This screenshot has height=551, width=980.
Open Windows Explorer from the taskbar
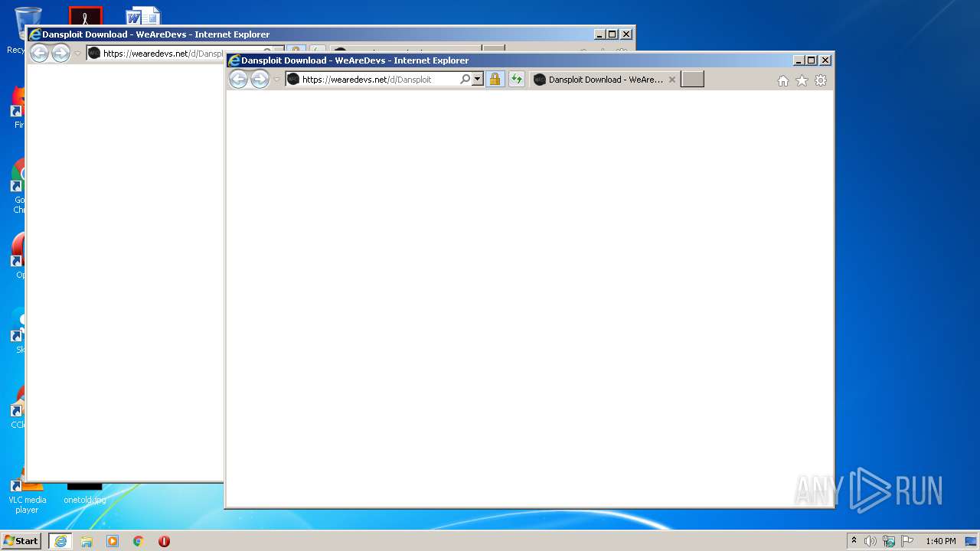point(87,541)
